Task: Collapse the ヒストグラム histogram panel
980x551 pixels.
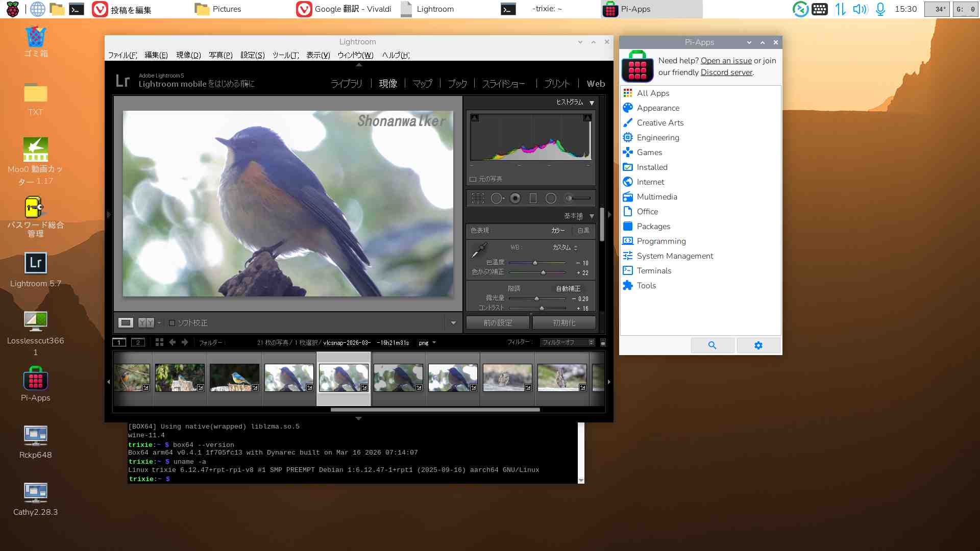Action: pos(592,103)
